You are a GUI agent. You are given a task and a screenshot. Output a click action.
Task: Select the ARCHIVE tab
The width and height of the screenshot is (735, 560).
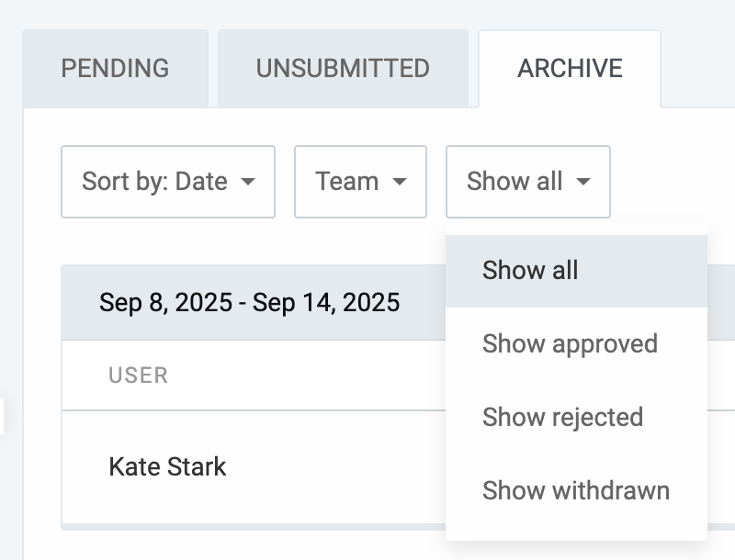pos(570,69)
